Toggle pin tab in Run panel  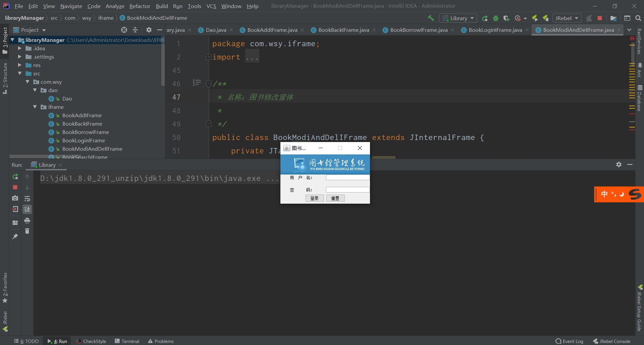tap(15, 236)
